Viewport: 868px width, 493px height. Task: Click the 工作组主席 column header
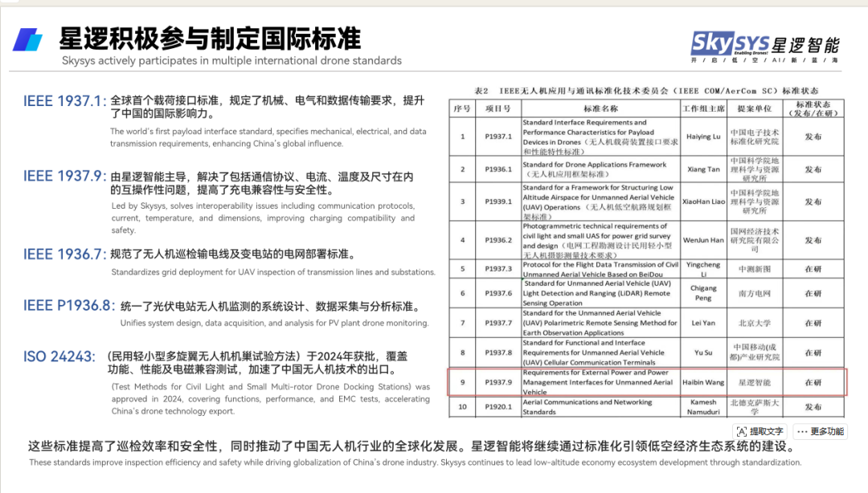point(703,108)
